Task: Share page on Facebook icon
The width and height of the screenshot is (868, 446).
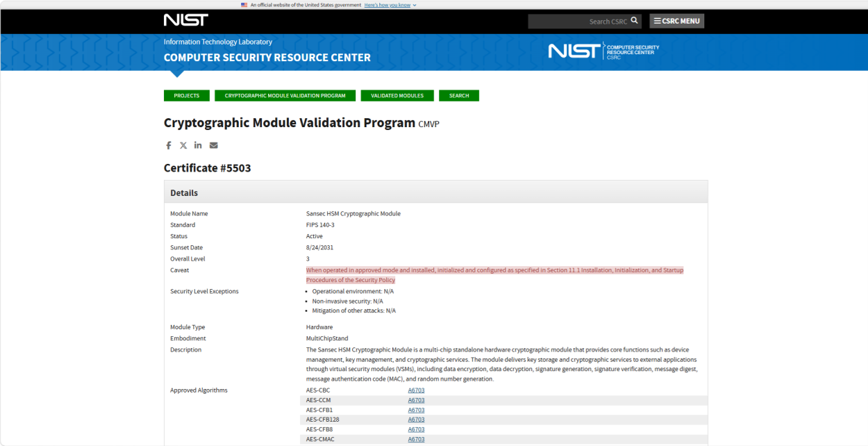Action: click(x=168, y=145)
